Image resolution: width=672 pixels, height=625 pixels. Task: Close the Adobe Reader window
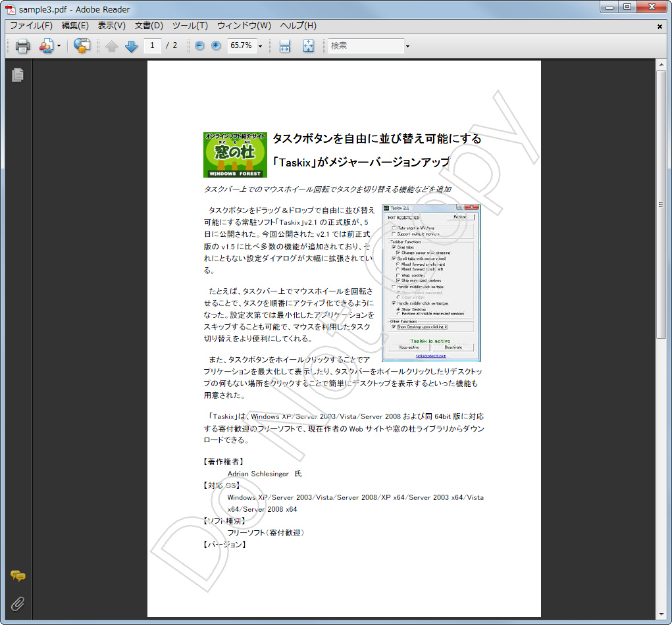point(652,7)
